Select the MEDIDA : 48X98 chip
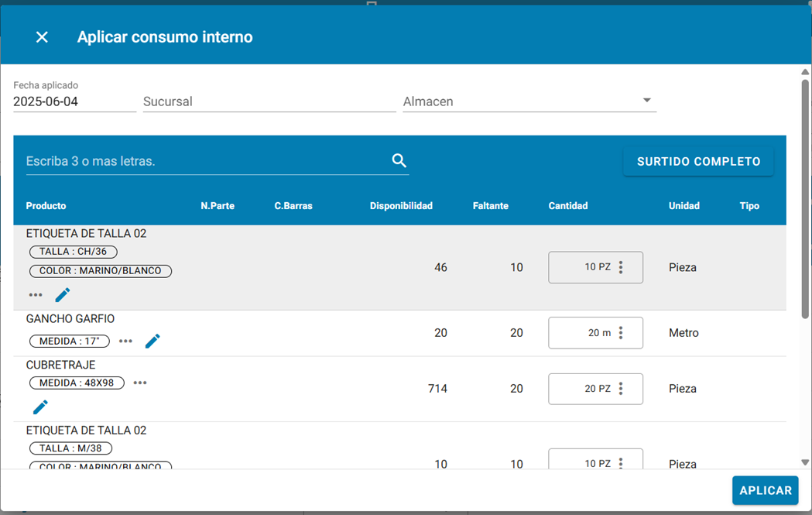The width and height of the screenshot is (812, 515). point(77,383)
